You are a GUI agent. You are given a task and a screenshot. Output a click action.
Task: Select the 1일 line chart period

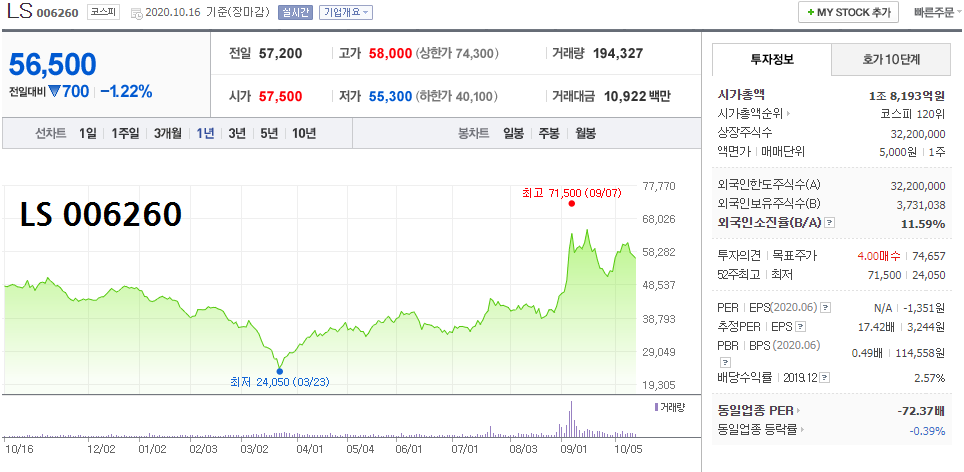point(88,133)
